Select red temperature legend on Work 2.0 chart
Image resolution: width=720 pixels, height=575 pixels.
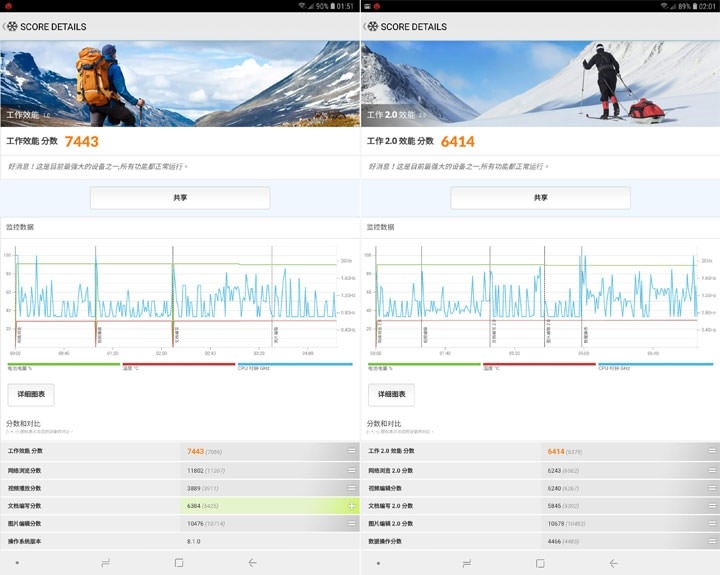click(x=539, y=366)
